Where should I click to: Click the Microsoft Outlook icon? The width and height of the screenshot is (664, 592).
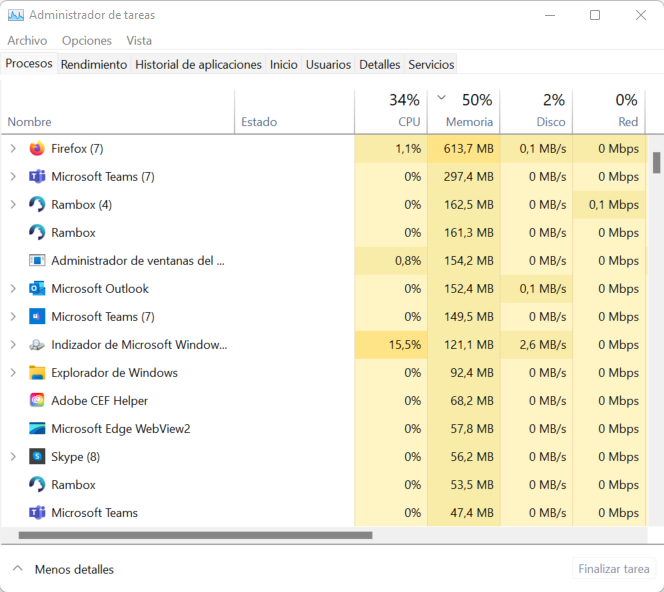coord(37,288)
